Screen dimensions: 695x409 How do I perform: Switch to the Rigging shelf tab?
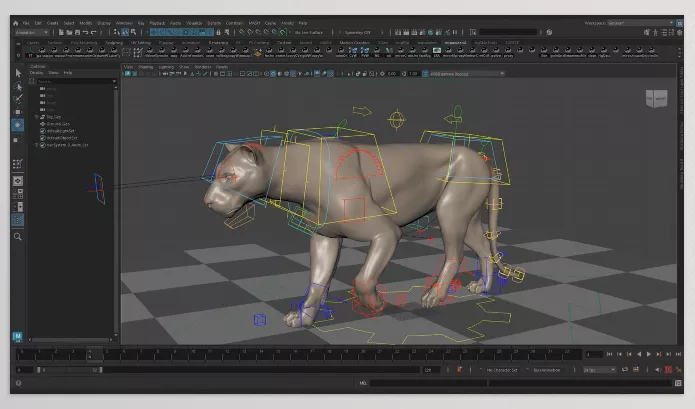(165, 43)
